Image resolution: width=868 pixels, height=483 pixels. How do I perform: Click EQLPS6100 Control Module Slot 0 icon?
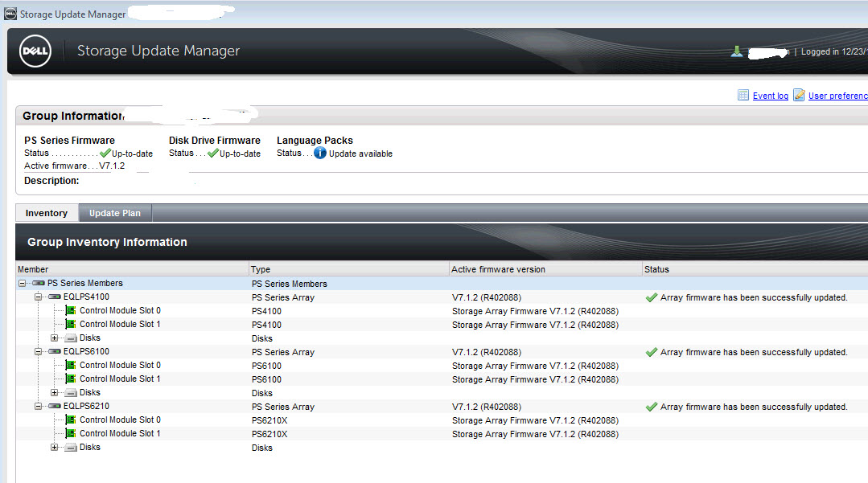tap(71, 365)
